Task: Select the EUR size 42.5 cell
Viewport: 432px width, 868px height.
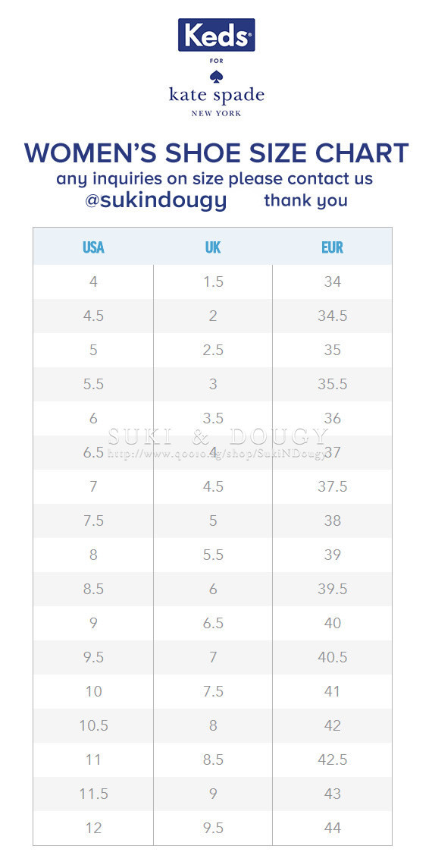Action: (333, 759)
